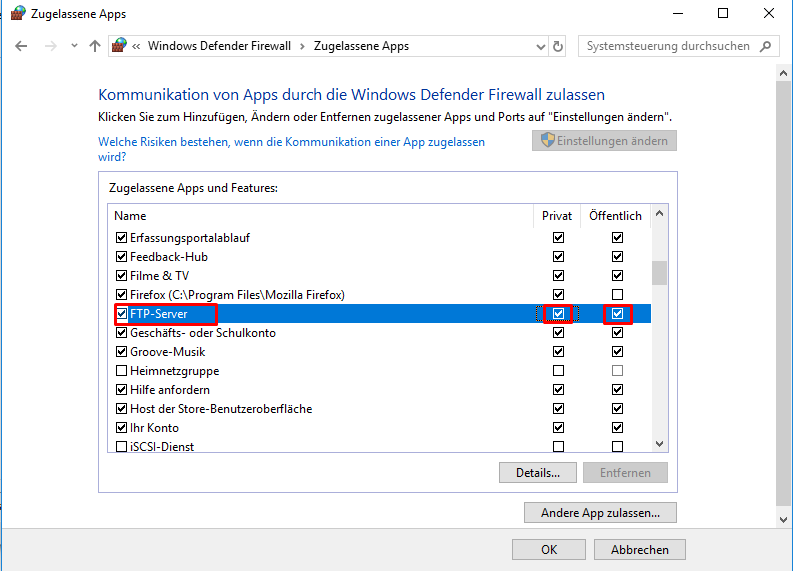Click the search magnifier icon
This screenshot has width=793, height=571.
point(766,46)
